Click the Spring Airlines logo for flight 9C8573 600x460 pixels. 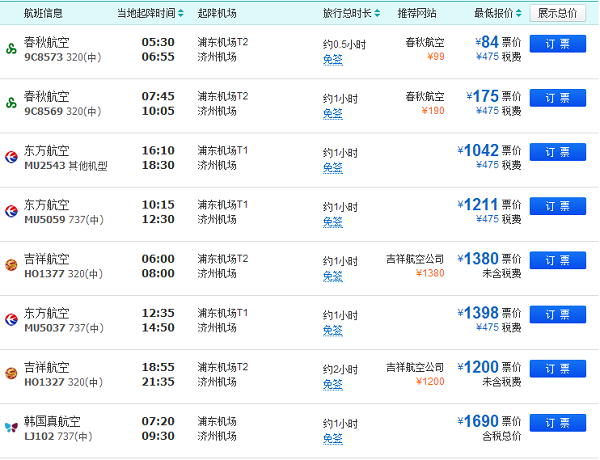pyautogui.click(x=11, y=48)
